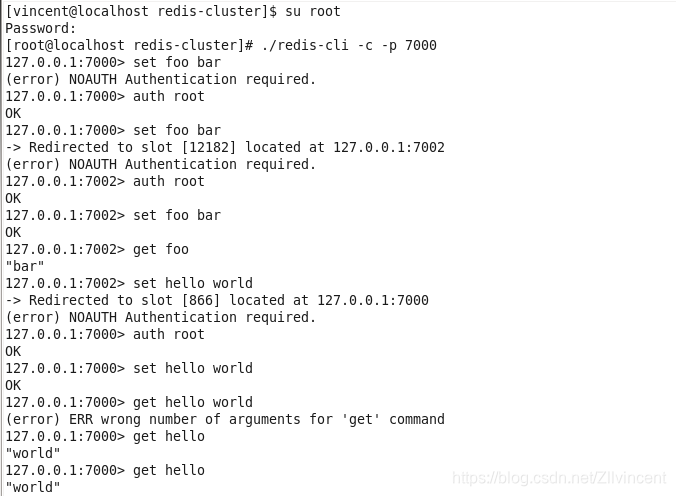The image size is (676, 496).
Task: Click the Redirected to slot [866] line
Action: pyautogui.click(x=217, y=300)
